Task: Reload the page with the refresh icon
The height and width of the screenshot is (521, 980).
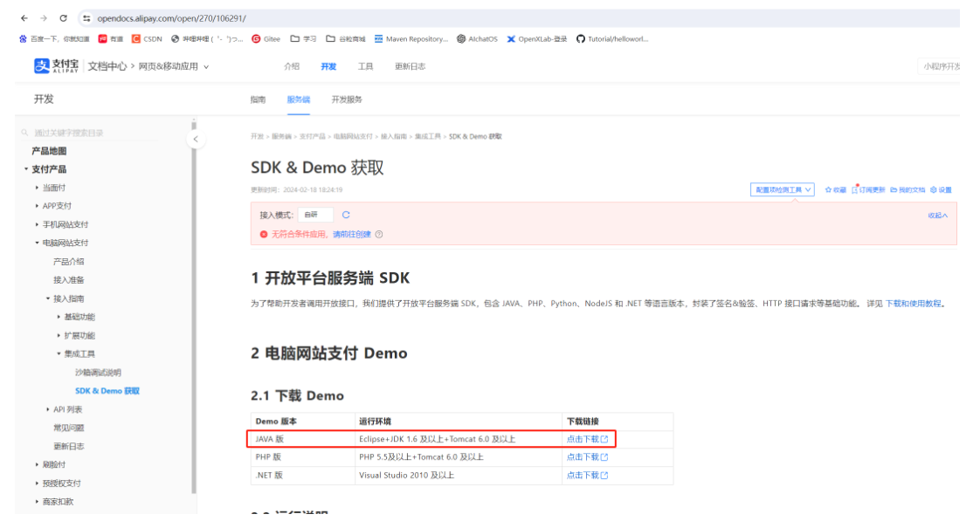Action: click(63, 18)
